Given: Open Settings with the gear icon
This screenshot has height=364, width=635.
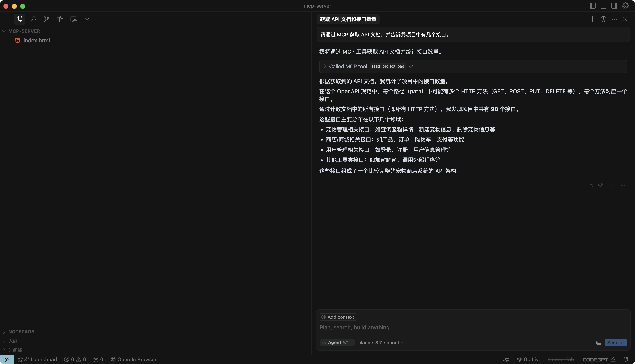Looking at the screenshot, I should (625, 5).
